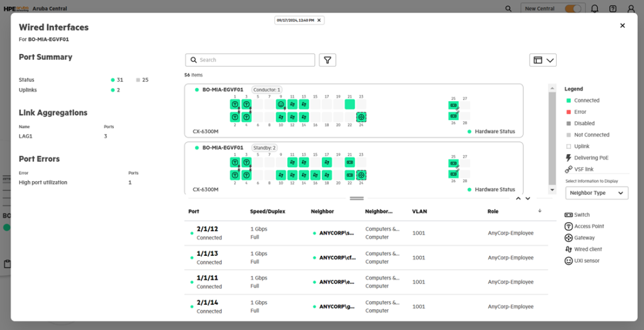Select gateway port 24 on Conductor switch
644x330 pixels.
[361, 117]
